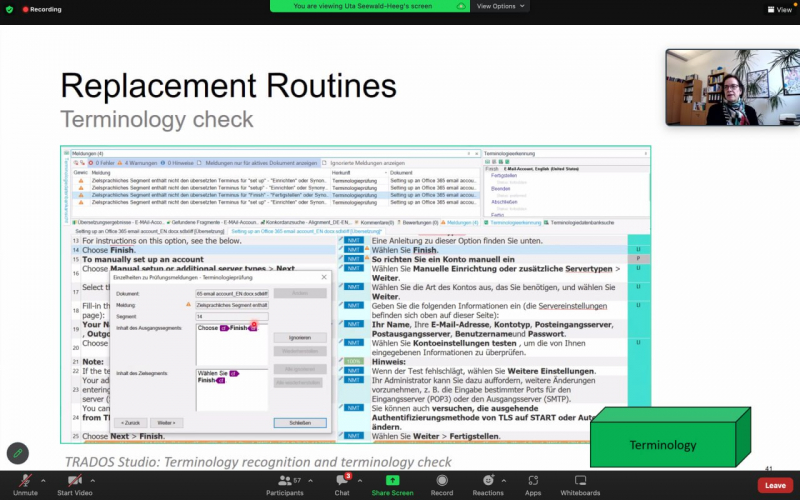Switch to the Terminologieerkennung tab
The image size is (800, 500).
512,222
